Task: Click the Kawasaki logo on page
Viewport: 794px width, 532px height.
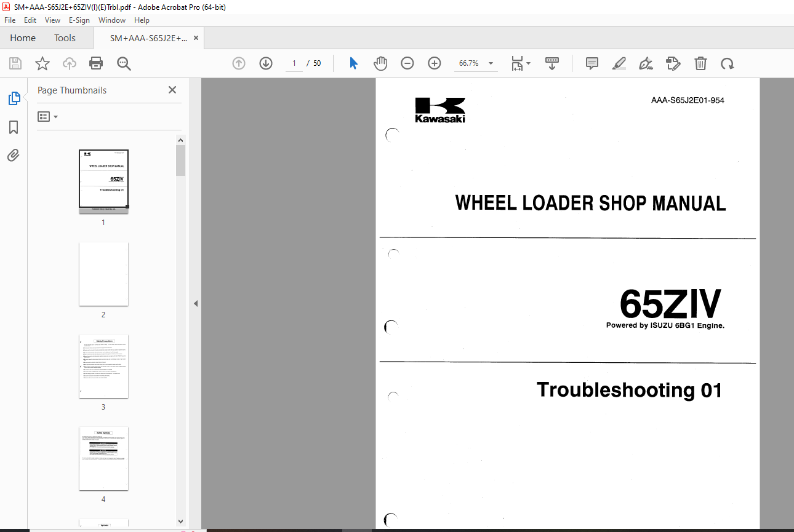Action: (439, 111)
